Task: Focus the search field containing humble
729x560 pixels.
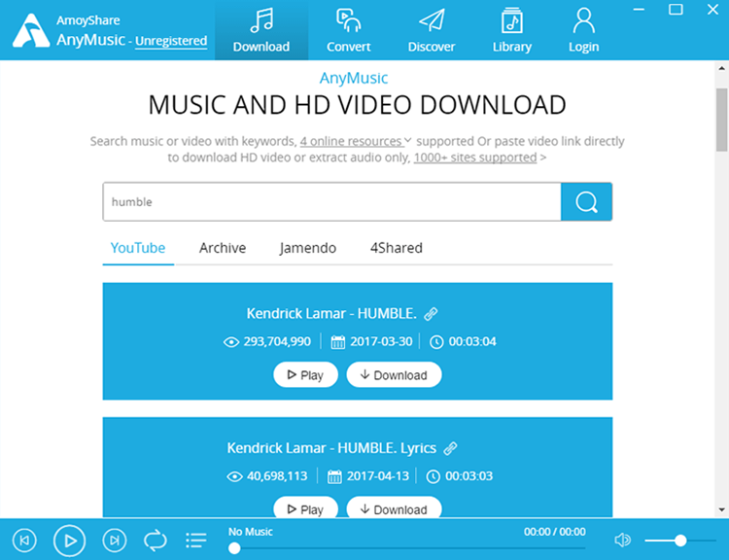Action: pos(332,202)
